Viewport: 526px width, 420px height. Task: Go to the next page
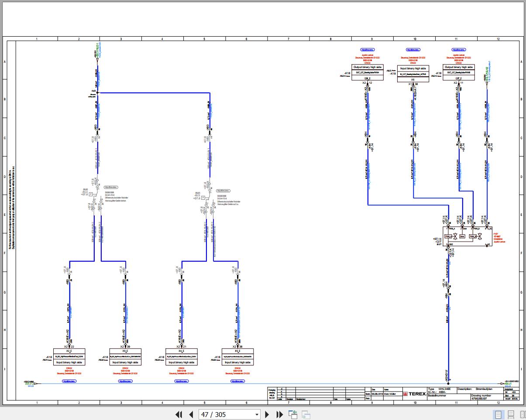[267, 414]
